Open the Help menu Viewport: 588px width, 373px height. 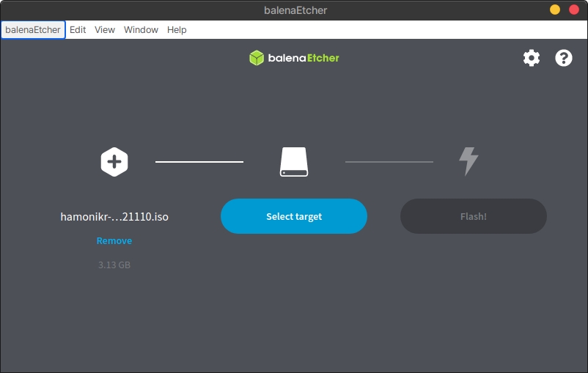pos(177,30)
